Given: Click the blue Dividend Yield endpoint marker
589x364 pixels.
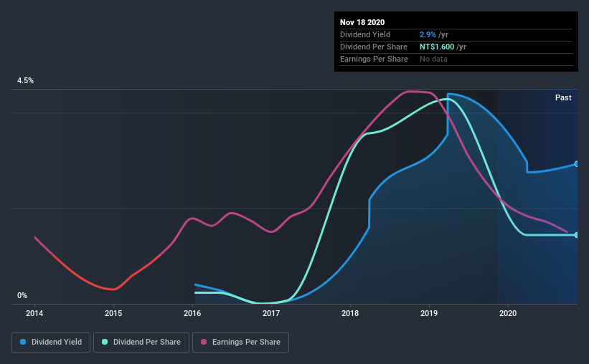Looking at the screenshot, I should tap(576, 164).
